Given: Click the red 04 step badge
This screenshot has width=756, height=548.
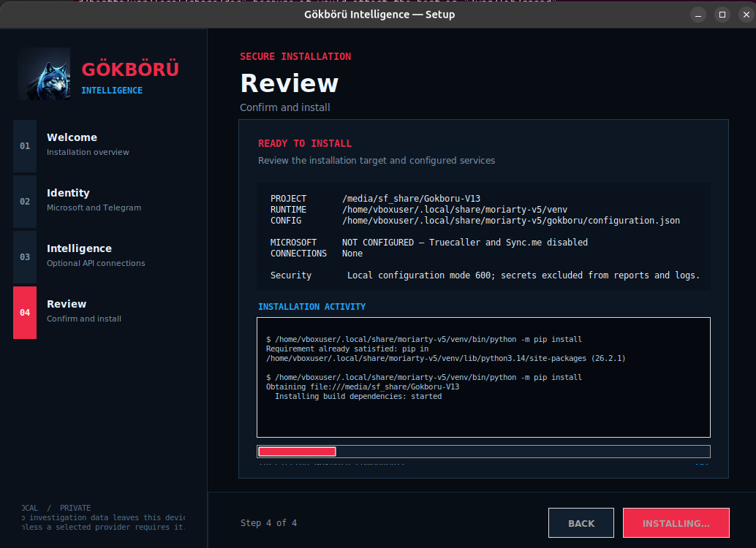Looking at the screenshot, I should [x=25, y=312].
